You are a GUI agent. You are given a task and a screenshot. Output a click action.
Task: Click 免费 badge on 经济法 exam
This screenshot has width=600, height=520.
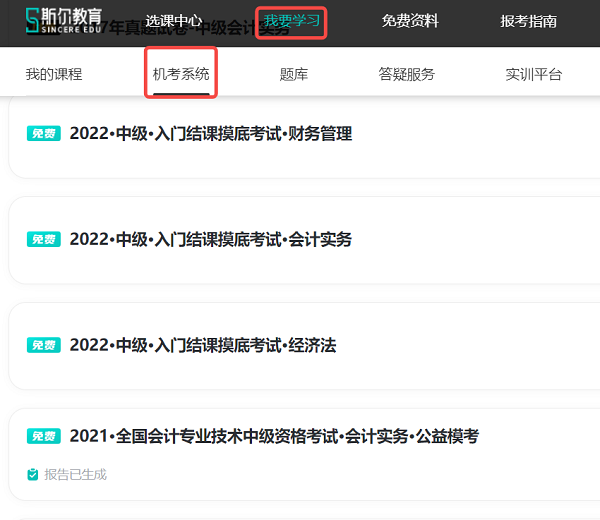[x=44, y=345]
